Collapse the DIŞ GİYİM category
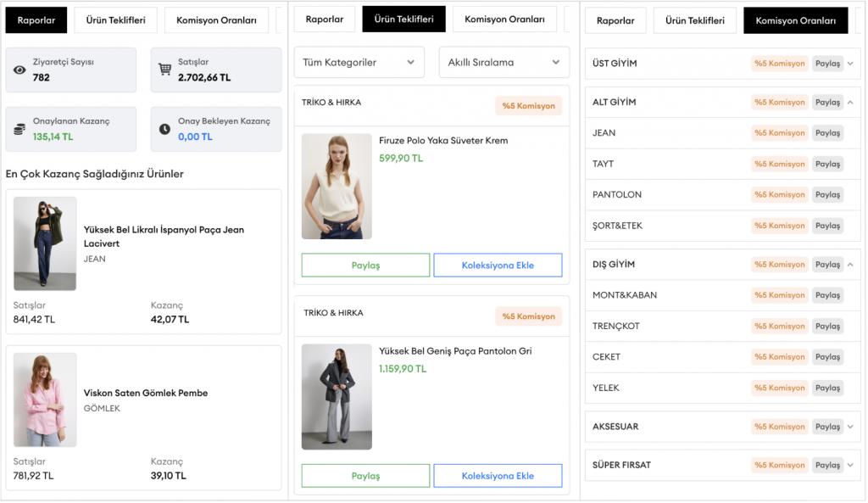868x503 pixels. pyautogui.click(x=850, y=265)
